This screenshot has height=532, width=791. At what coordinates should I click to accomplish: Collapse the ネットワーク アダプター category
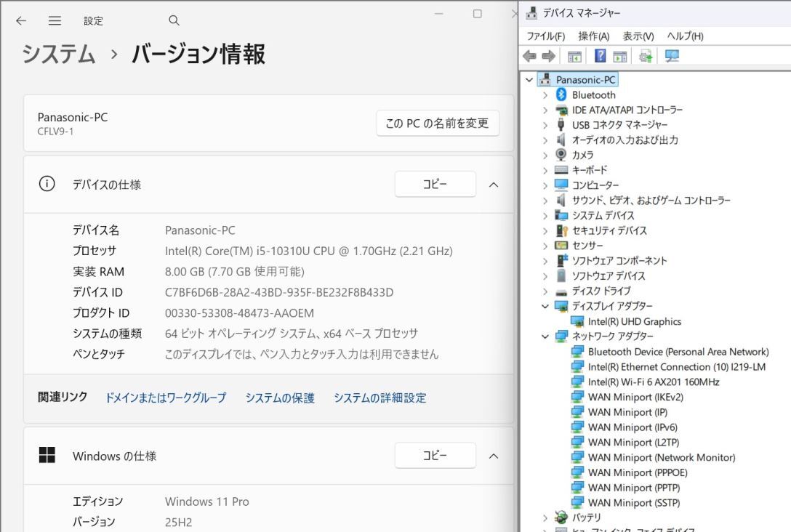tap(545, 336)
